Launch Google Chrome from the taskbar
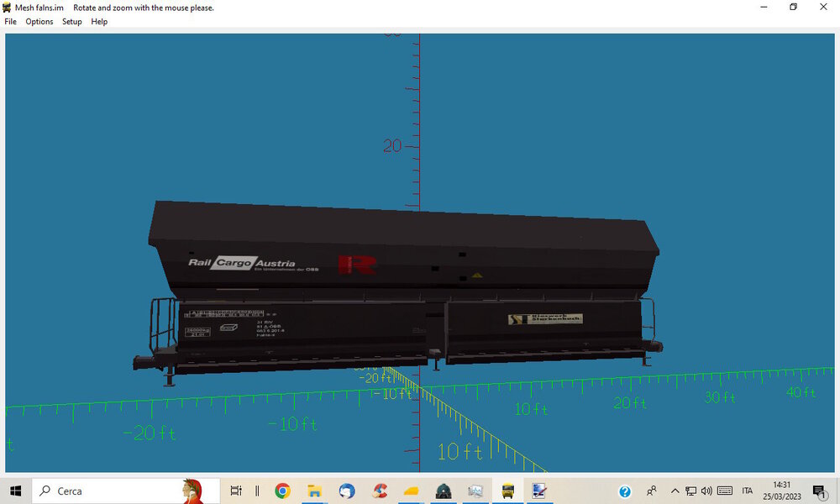 coord(282,491)
